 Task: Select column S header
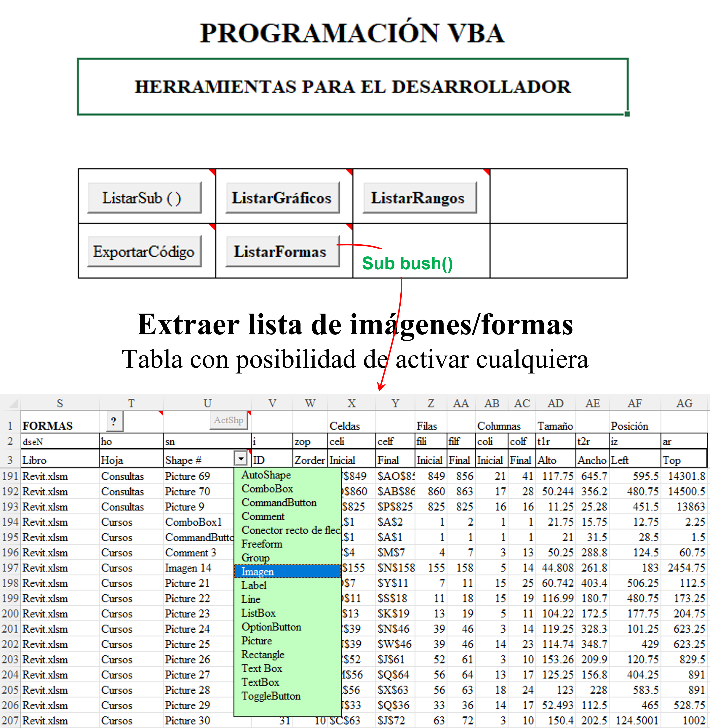60,403
